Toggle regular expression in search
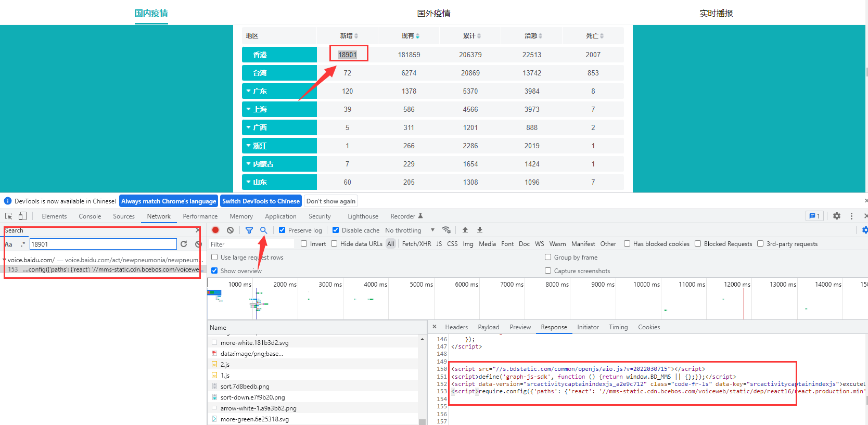 click(23, 244)
